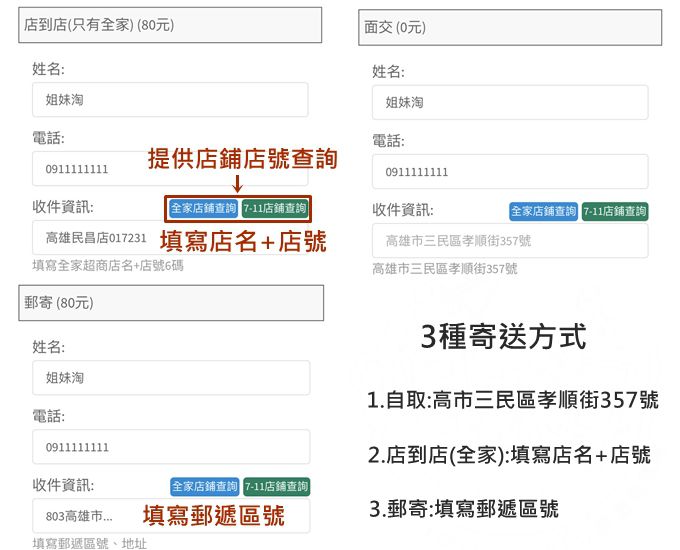Click the 高雄市三民區孝順街357號 address input field
The width and height of the screenshot is (680, 550).
pos(510,241)
